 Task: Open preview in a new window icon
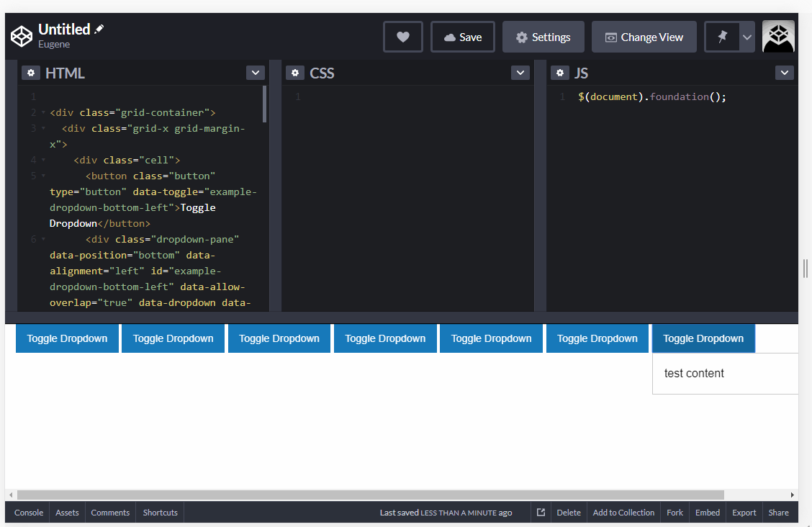click(x=541, y=512)
